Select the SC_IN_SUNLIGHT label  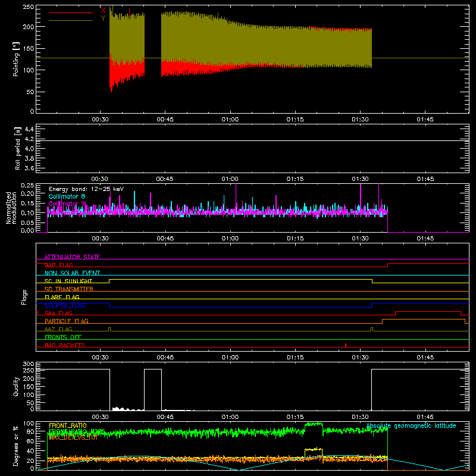pos(68,281)
